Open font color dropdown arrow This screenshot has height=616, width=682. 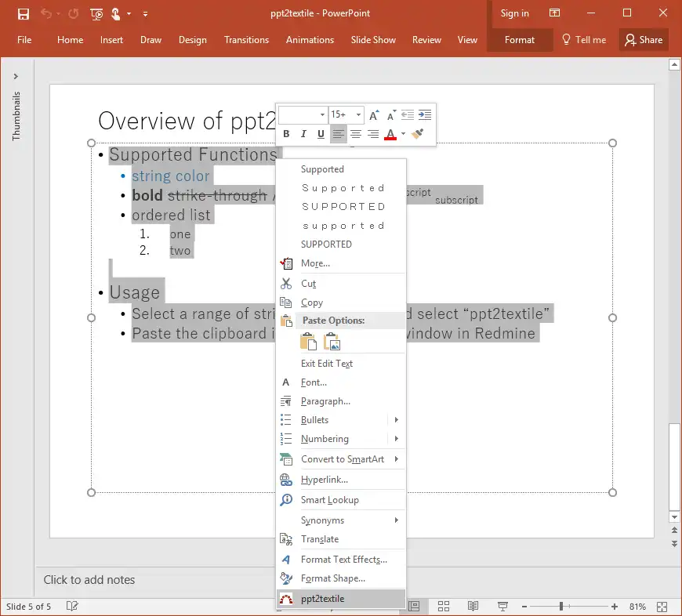pos(404,134)
